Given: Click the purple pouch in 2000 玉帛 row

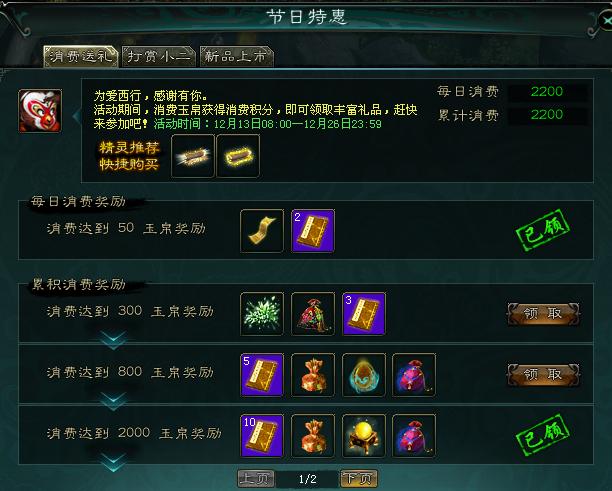Looking at the screenshot, I should (414, 436).
